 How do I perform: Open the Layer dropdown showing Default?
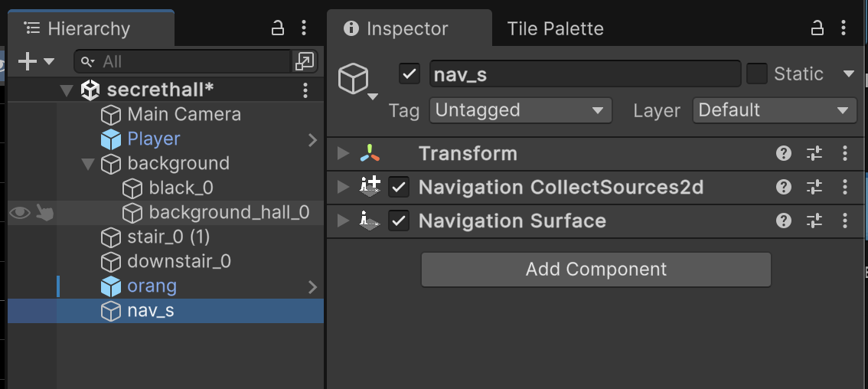coord(774,110)
